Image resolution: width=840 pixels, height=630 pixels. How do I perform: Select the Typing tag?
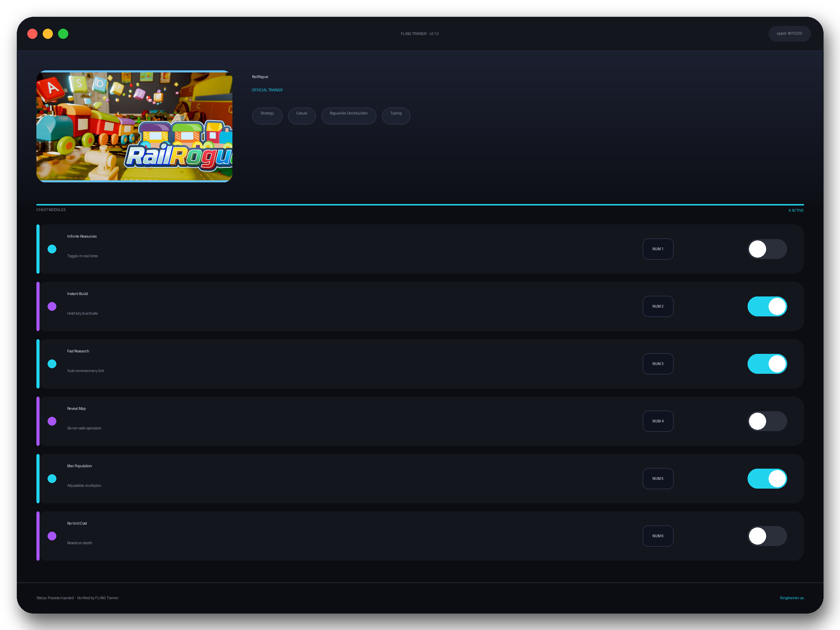[x=396, y=115]
